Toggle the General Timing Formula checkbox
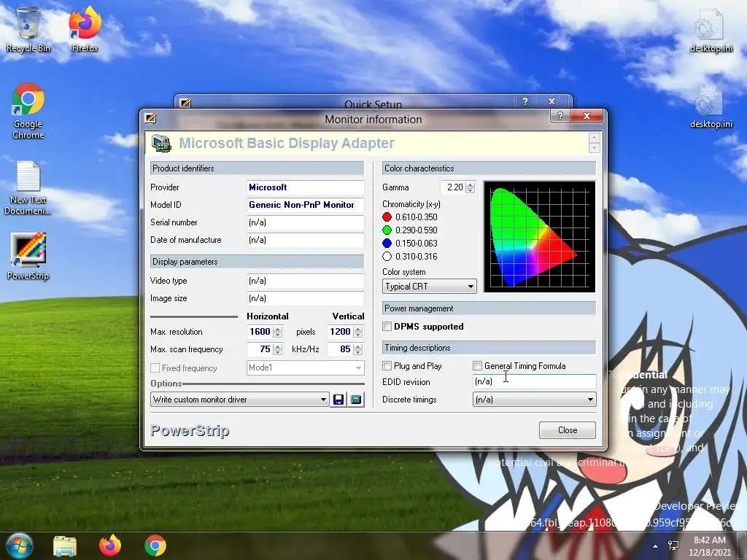This screenshot has height=560, width=747. coord(477,366)
